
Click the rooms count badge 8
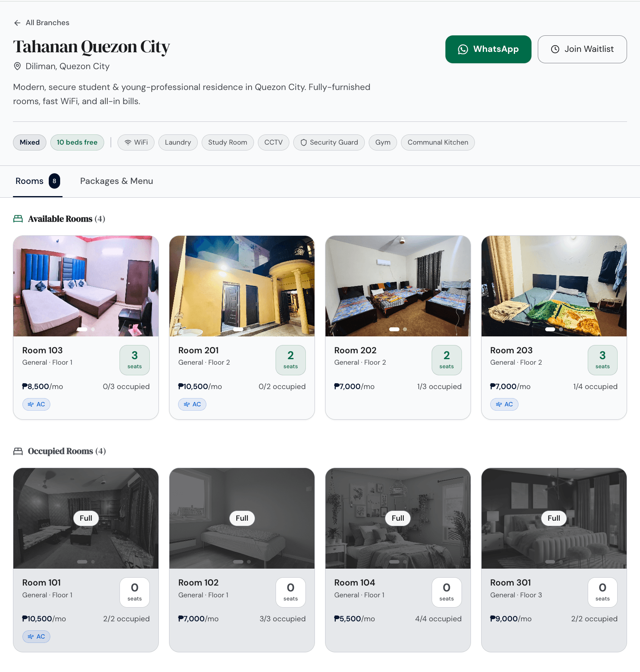tap(54, 181)
